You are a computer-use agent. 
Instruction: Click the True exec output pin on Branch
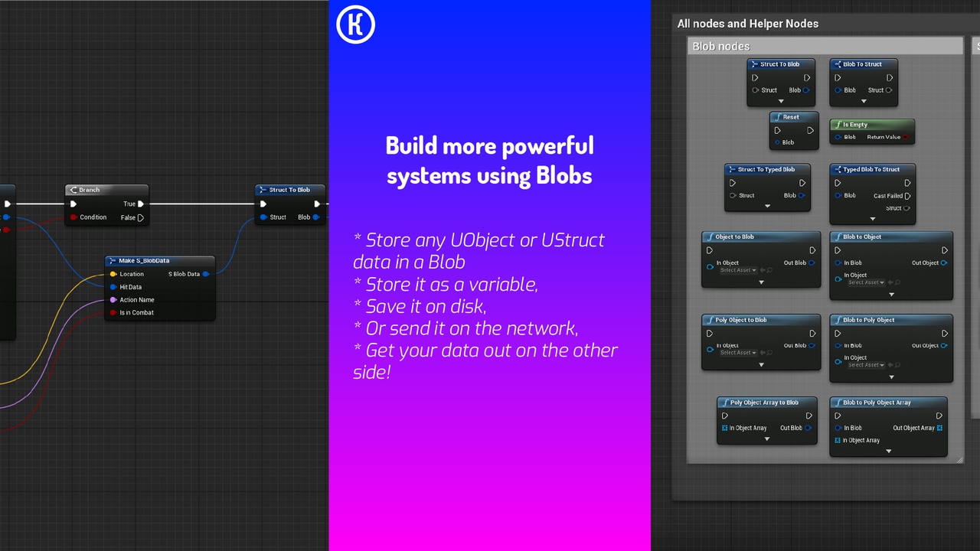141,204
